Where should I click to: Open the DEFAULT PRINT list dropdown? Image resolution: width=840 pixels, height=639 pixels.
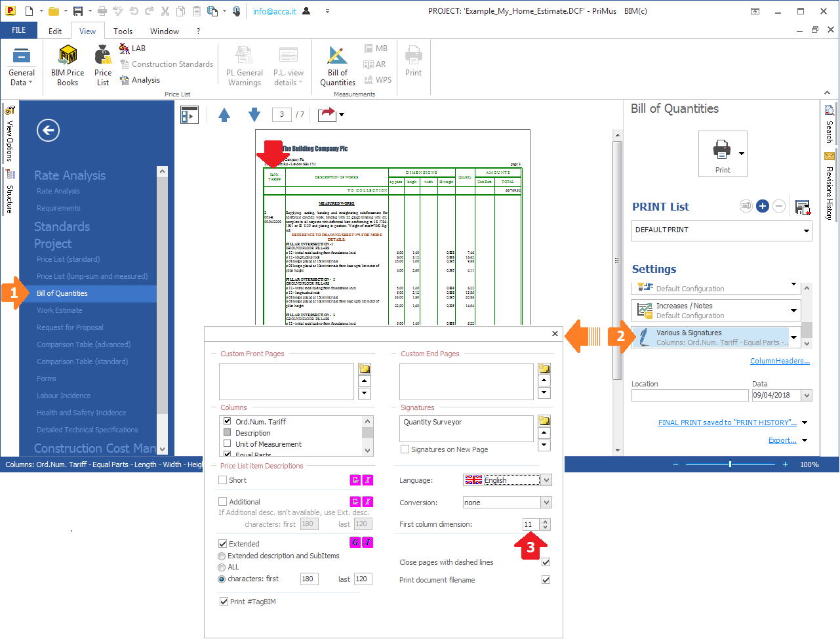click(x=807, y=230)
